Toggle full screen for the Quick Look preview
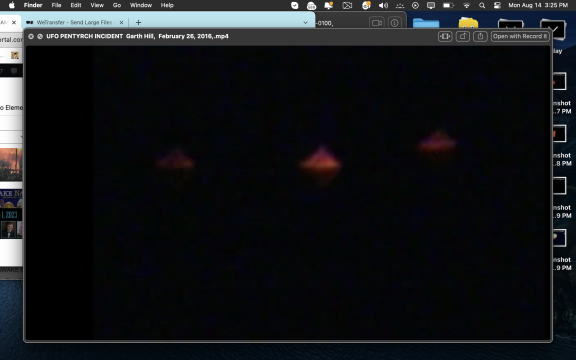 click(x=40, y=36)
